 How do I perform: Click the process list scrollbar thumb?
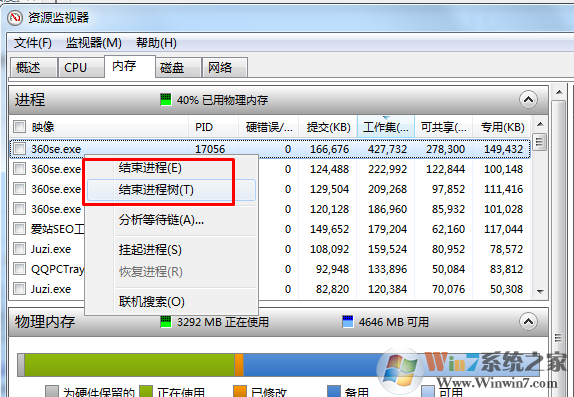point(540,142)
